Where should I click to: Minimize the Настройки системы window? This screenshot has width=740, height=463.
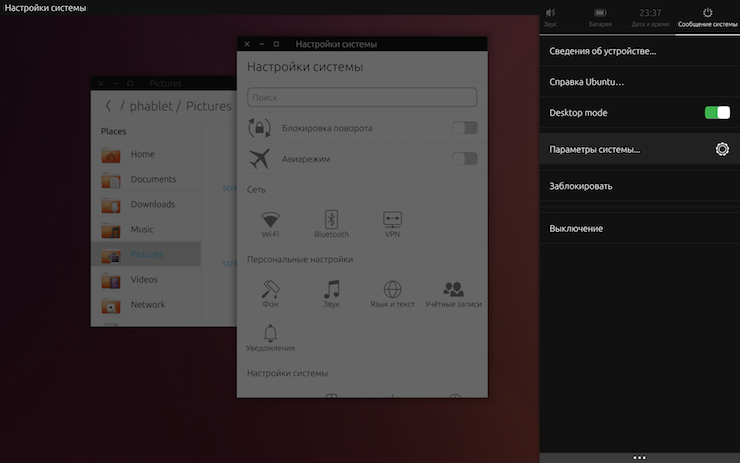[261, 44]
